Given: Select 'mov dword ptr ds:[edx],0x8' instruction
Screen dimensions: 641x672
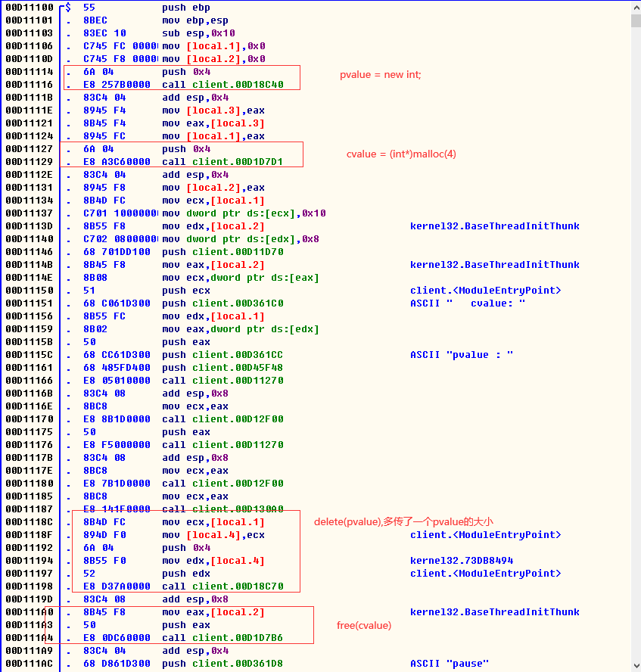Looking at the screenshot, I should 241,238.
